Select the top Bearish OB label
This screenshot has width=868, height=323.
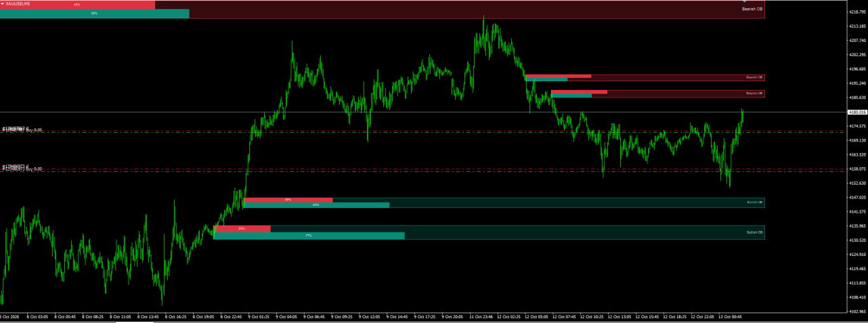752,9
